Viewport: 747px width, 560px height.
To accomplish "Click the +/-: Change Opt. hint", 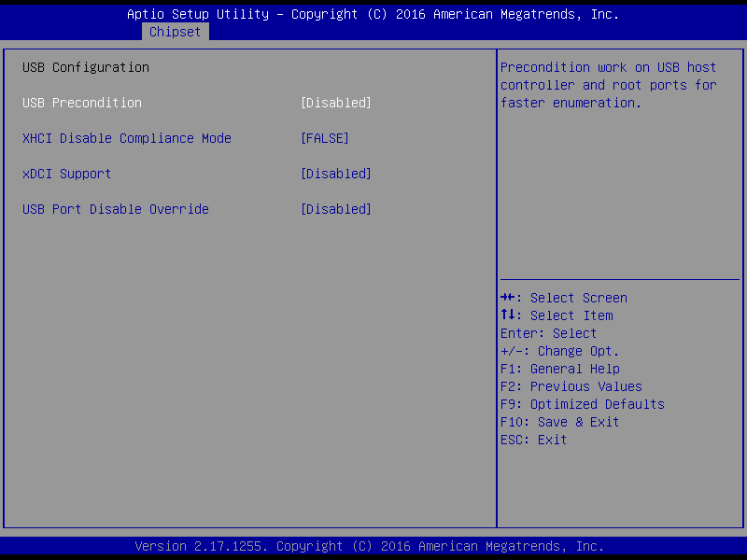I will (x=560, y=351).
